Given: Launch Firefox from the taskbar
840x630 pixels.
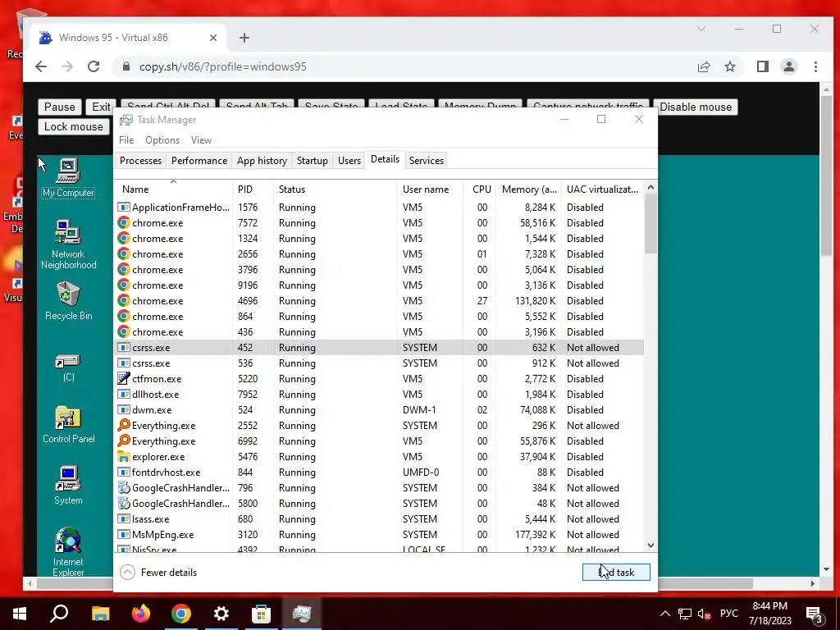Looking at the screenshot, I should (141, 614).
